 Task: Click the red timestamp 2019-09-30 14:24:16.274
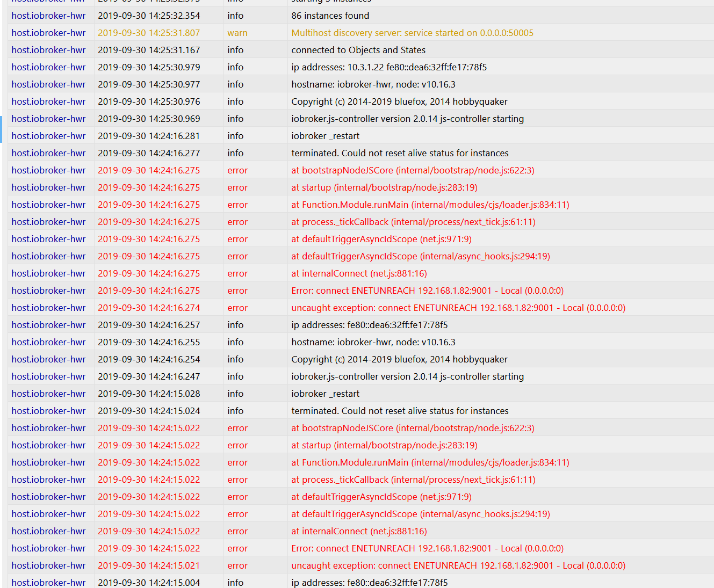(x=149, y=308)
